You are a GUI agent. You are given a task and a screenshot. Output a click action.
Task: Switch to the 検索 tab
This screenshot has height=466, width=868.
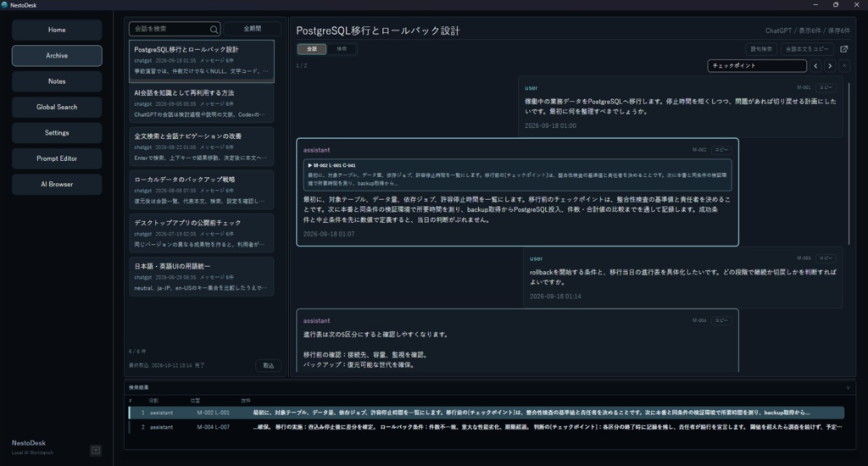click(342, 49)
